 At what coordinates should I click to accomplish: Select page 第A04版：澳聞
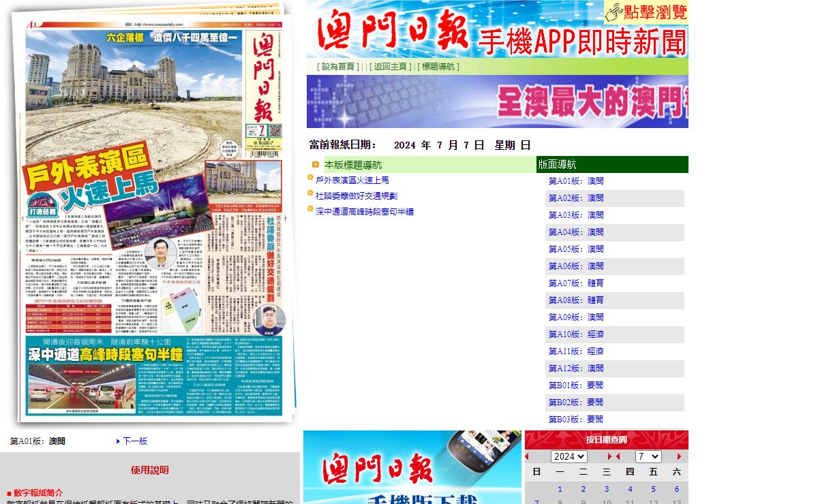pyautogui.click(x=576, y=232)
